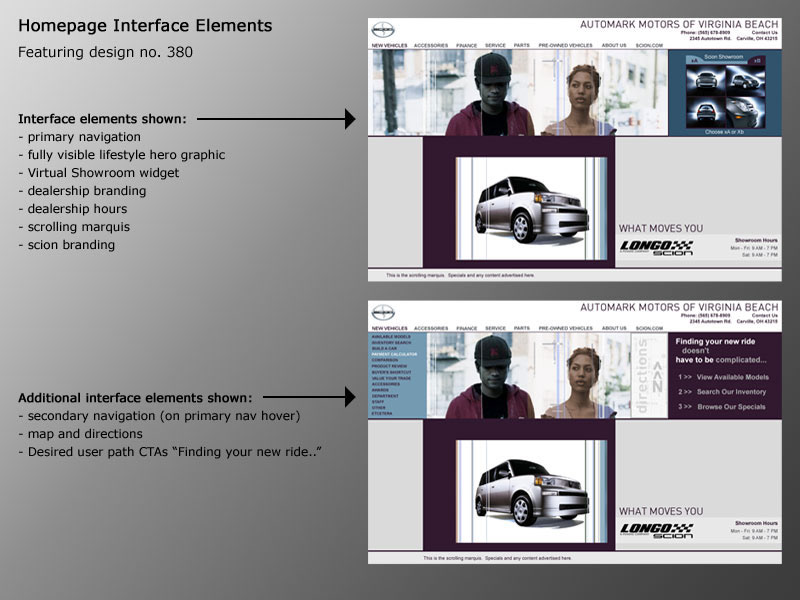Click the 'Homepage Interface Elements' slide title

145,26
